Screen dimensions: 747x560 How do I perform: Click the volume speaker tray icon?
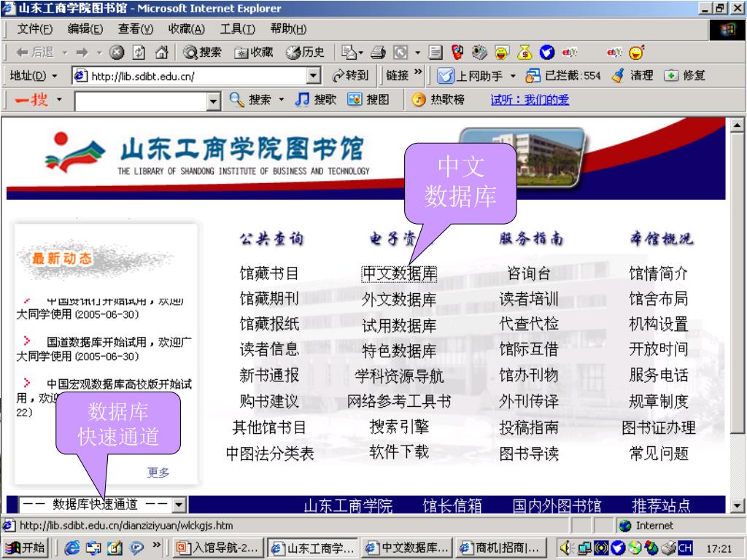point(566,548)
